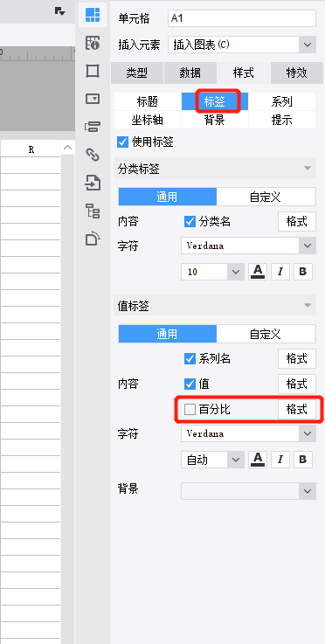Viewport: 325px width, 644px height.
Task: Select the floating element square icon
Action: [x=93, y=71]
